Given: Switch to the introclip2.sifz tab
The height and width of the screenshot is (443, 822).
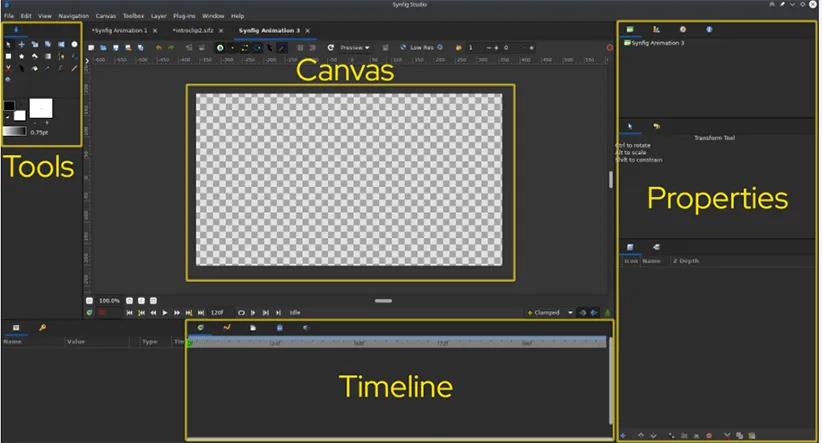Looking at the screenshot, I should tap(192, 31).
